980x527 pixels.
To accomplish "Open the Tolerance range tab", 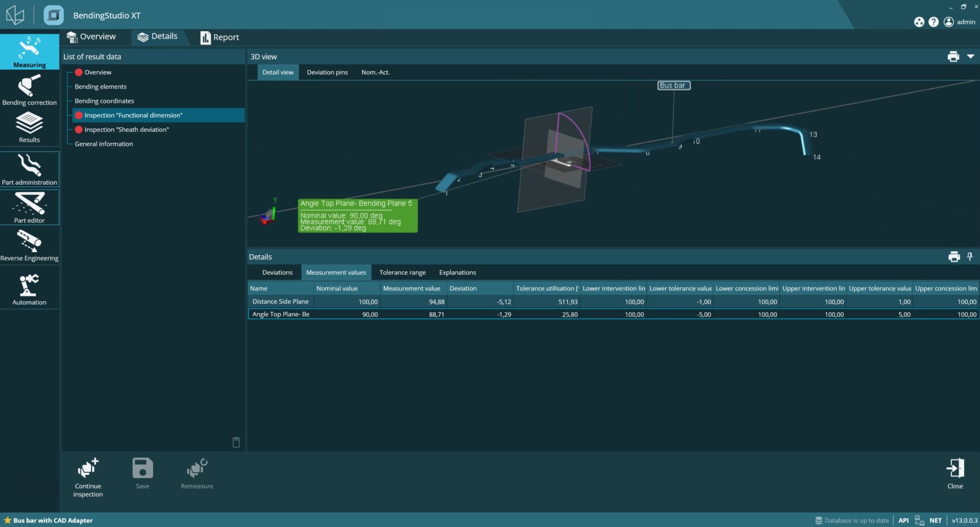I will (x=402, y=273).
